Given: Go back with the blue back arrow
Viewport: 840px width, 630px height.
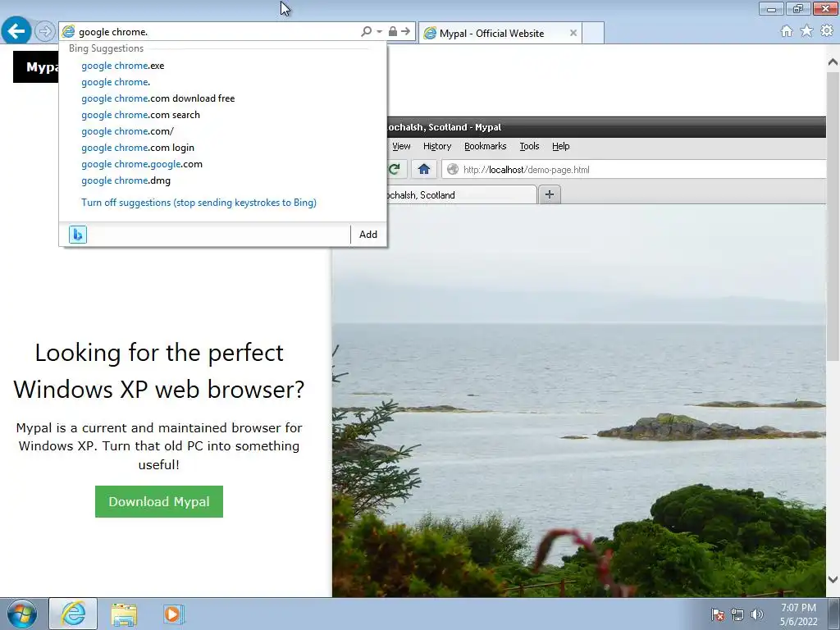Looking at the screenshot, I should click(x=16, y=30).
